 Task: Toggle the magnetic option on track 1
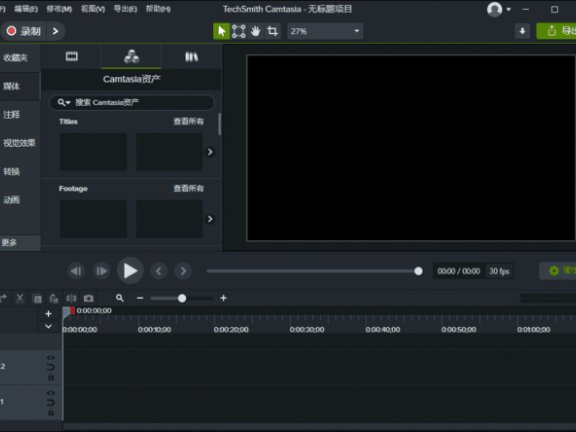pyautogui.click(x=51, y=403)
